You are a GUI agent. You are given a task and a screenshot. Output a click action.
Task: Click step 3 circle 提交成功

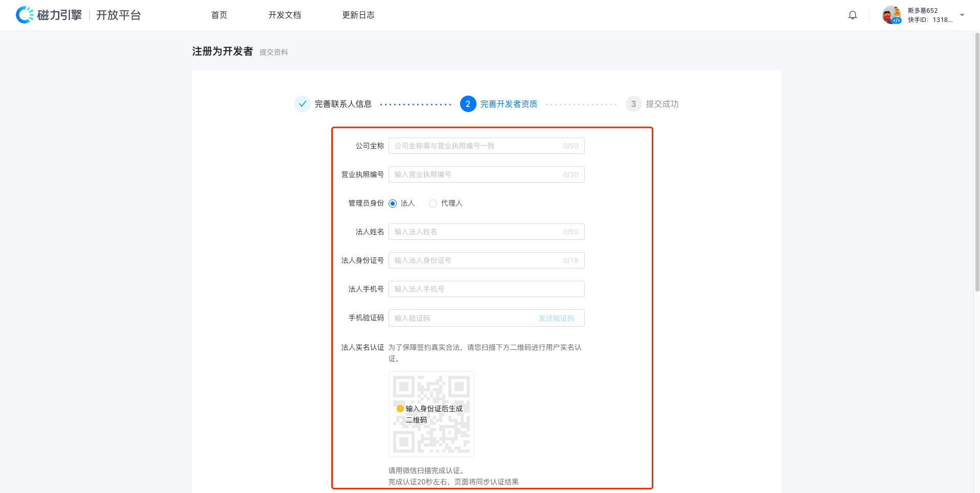(x=633, y=104)
